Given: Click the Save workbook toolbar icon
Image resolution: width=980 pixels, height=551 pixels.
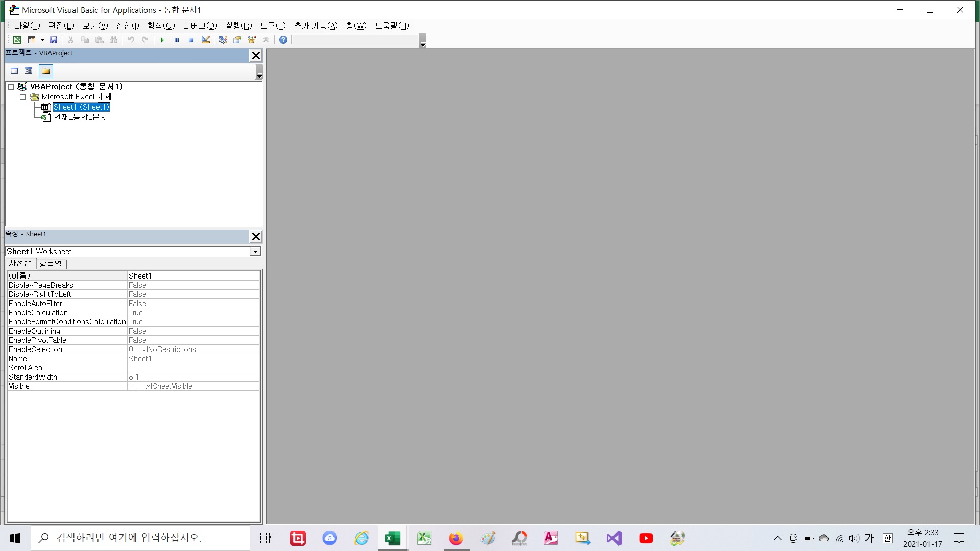Looking at the screenshot, I should pos(54,40).
